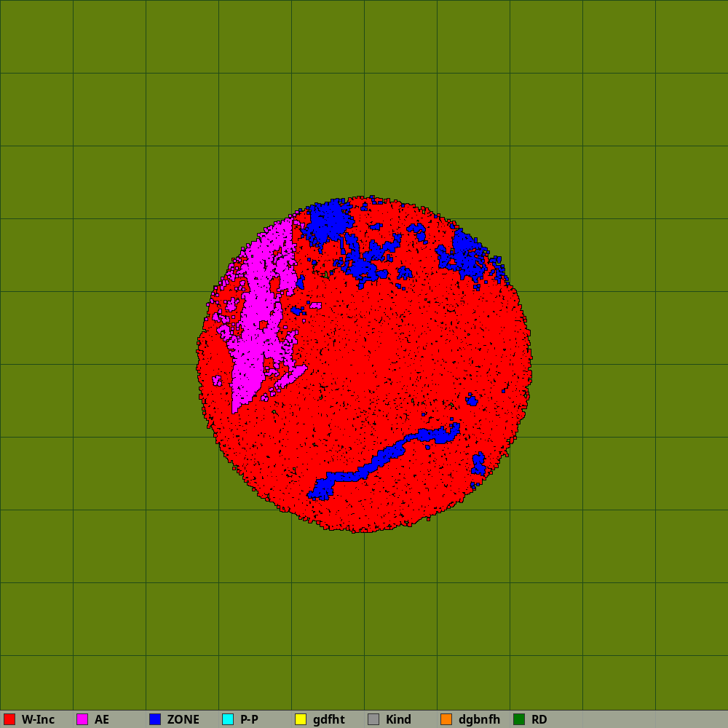Screen dimensions: 728x728
Task: Click the long diagonal blue ZONE streak
Action: pos(384,459)
